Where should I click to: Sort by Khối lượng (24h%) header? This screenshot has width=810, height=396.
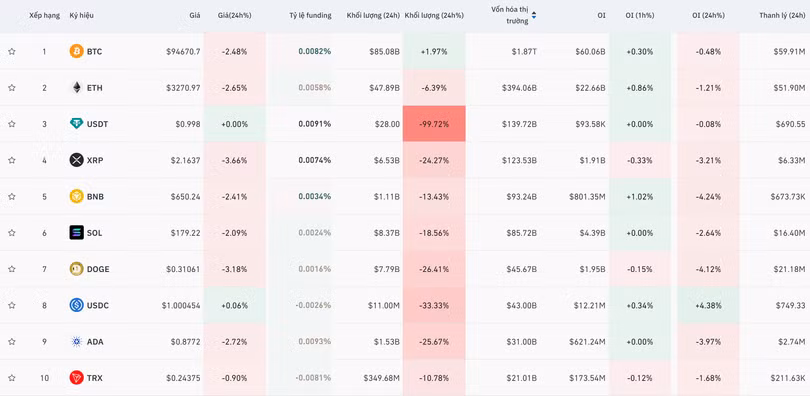[x=434, y=15]
